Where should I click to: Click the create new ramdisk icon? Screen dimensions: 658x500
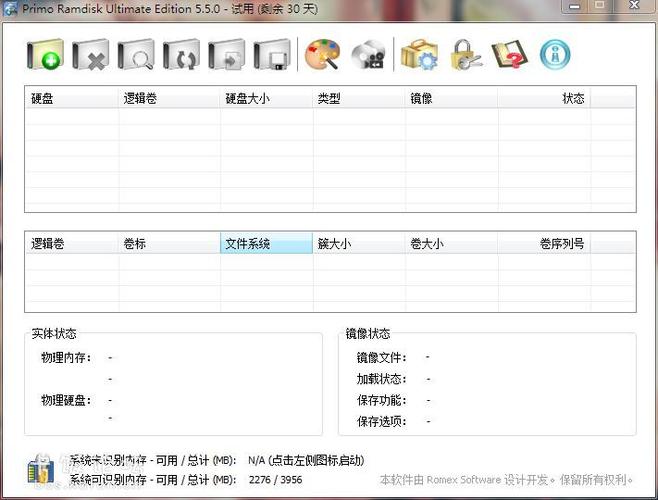45,55
